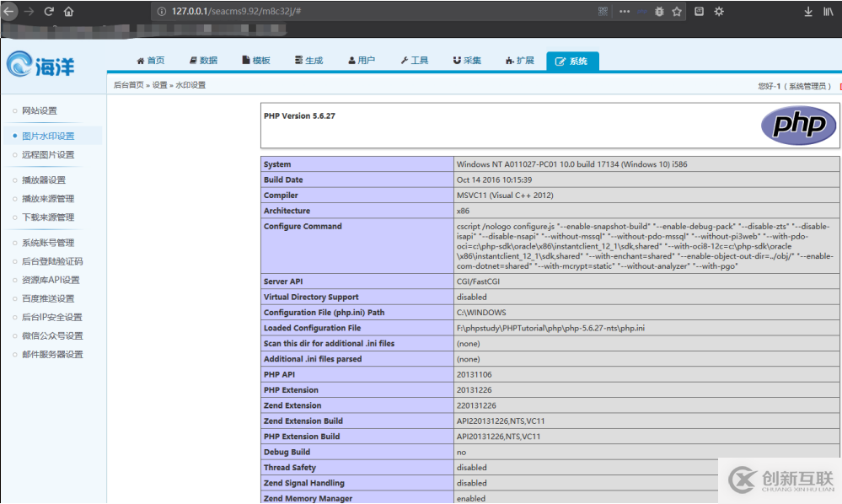
Task: Open the browser library icon
Action: click(x=829, y=12)
